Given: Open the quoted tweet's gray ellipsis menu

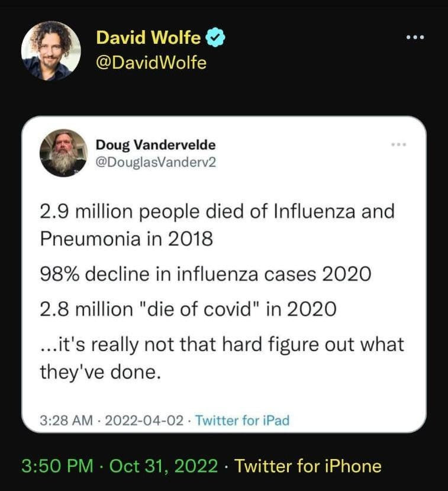Looking at the screenshot, I should [398, 144].
